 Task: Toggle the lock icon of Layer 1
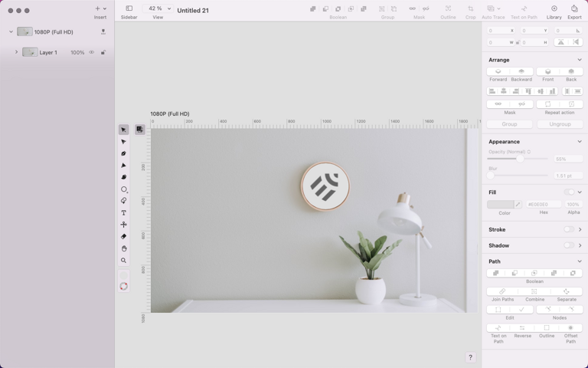(103, 52)
